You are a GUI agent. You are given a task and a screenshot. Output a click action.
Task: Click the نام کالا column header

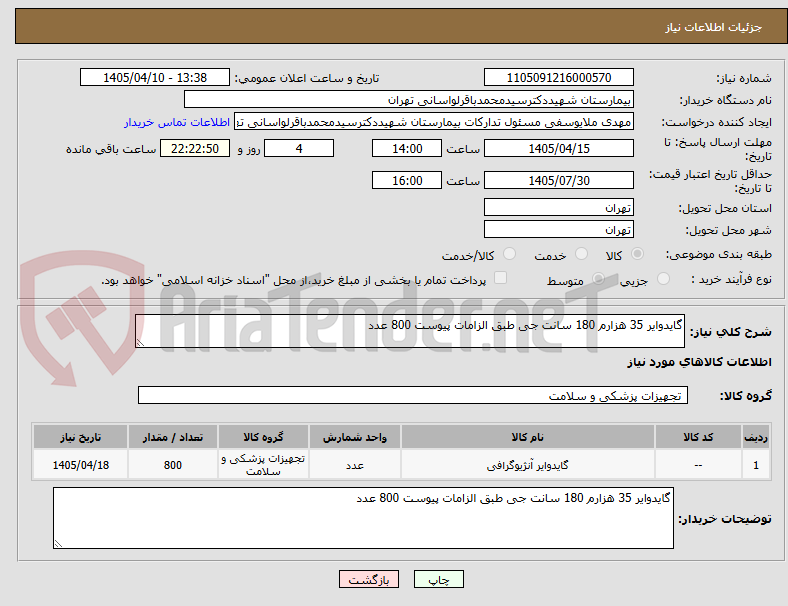point(528,437)
